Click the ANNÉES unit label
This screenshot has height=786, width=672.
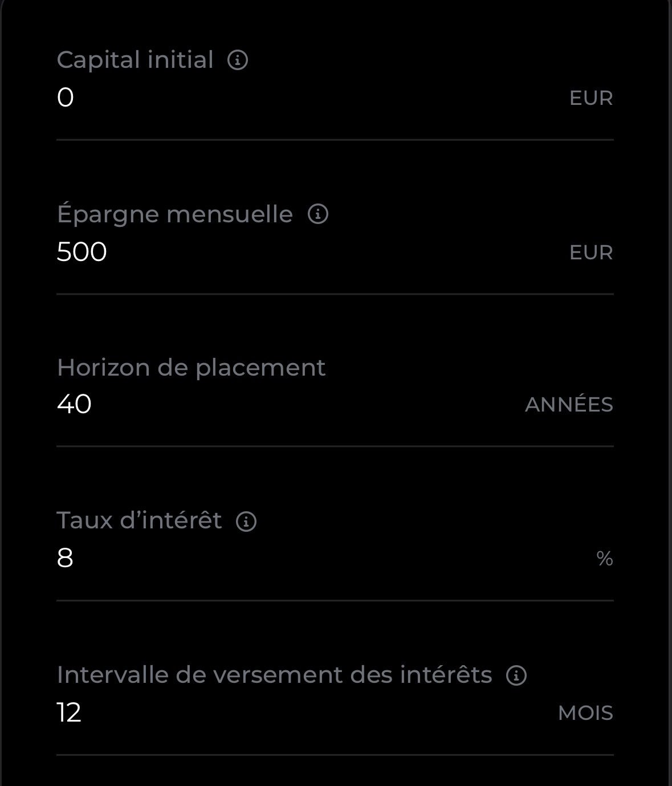(569, 404)
